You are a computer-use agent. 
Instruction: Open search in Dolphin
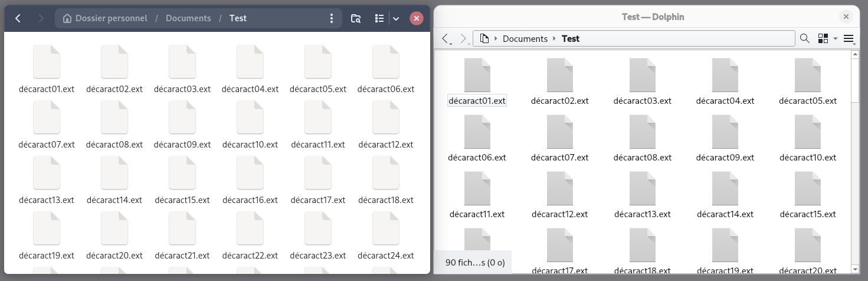tap(804, 39)
